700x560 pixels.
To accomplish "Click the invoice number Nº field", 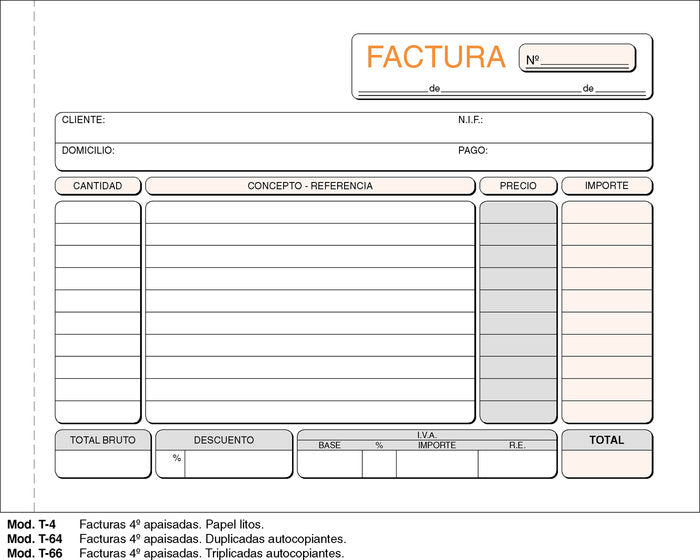I will click(x=577, y=58).
